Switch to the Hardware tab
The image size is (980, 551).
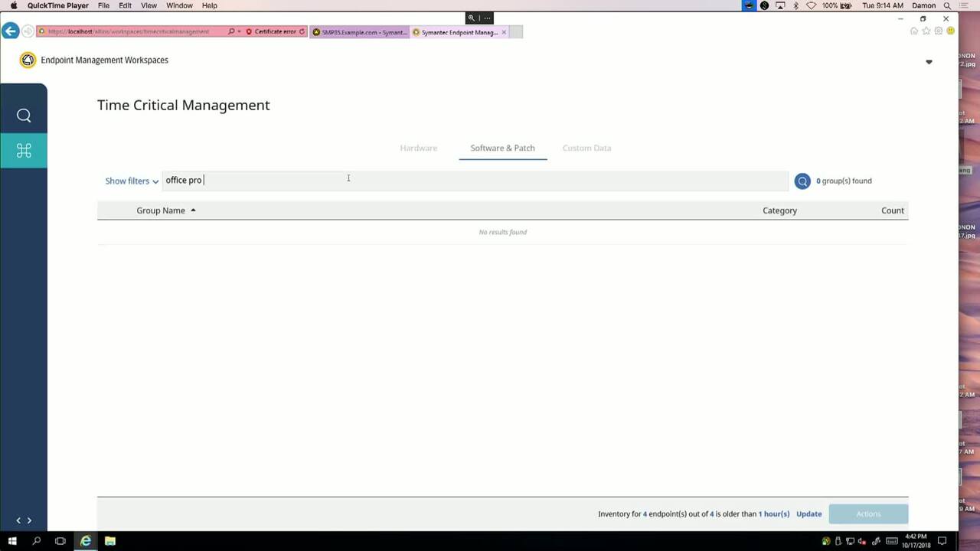[x=418, y=148]
